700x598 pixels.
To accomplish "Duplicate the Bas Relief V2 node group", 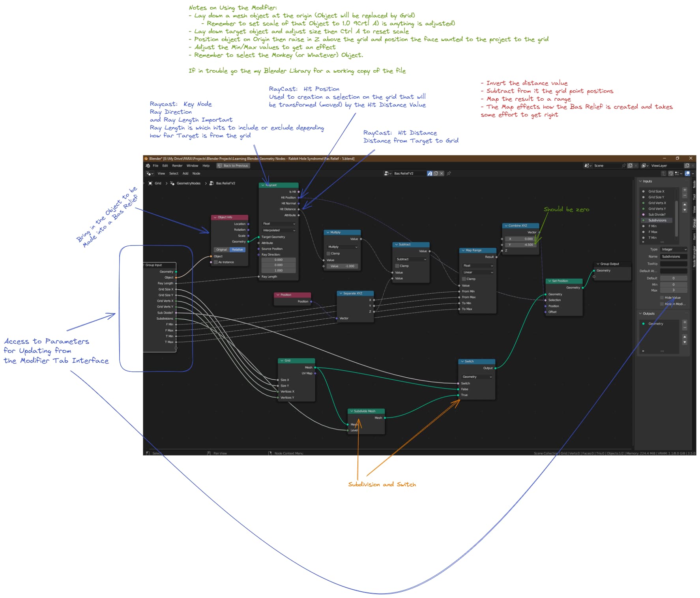I will click(x=436, y=173).
